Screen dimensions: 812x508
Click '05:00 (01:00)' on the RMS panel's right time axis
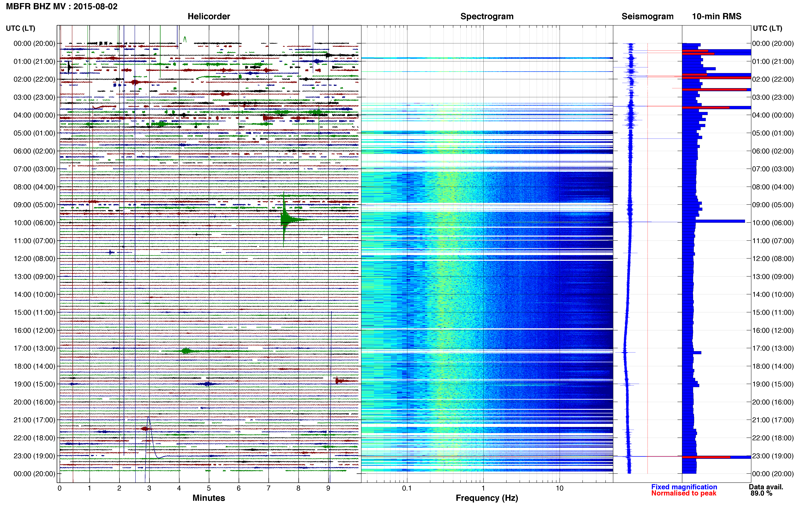point(773,133)
